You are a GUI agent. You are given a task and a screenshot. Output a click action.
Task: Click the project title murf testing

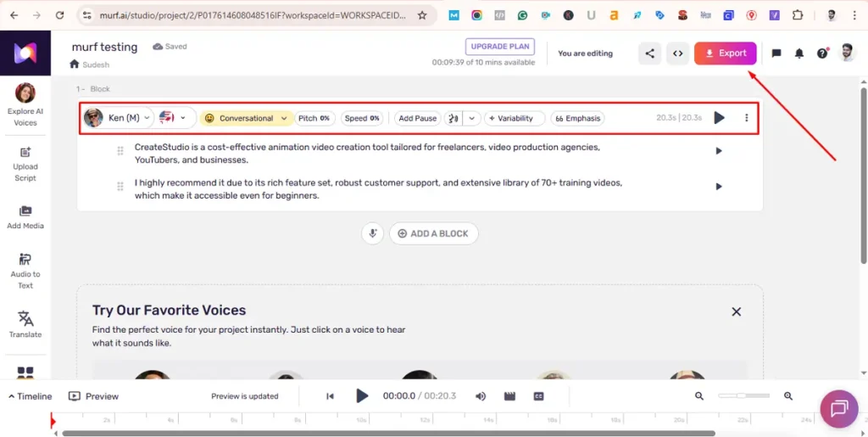pos(104,47)
